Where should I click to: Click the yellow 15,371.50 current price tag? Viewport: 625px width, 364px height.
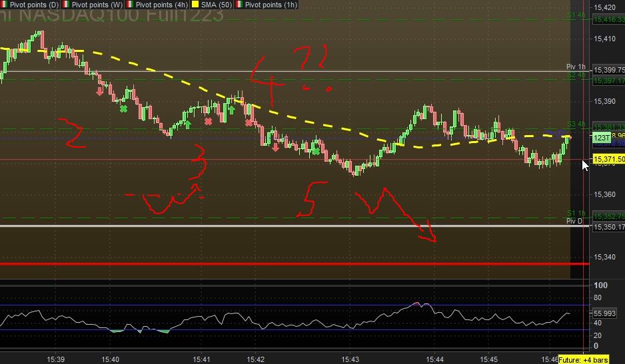(x=608, y=159)
